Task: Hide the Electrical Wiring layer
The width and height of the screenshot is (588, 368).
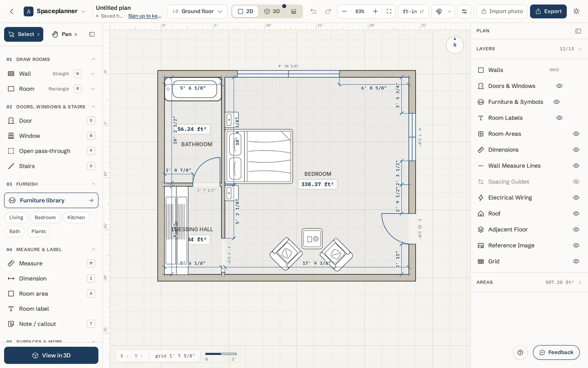Action: [x=576, y=197]
